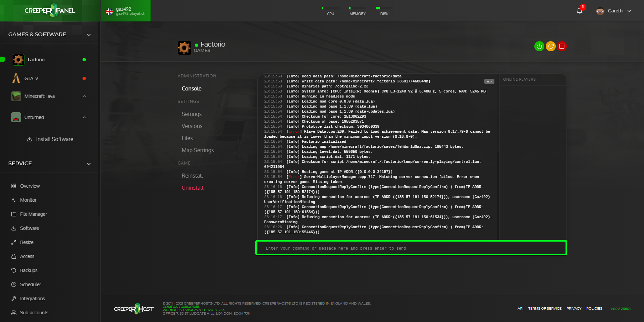Viewport: 644px width, 322px height.
Task: Open Settings in the administration menu
Action: click(x=192, y=114)
